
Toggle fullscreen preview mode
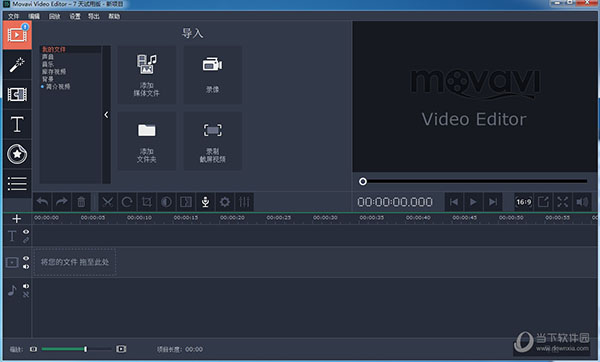(x=562, y=202)
